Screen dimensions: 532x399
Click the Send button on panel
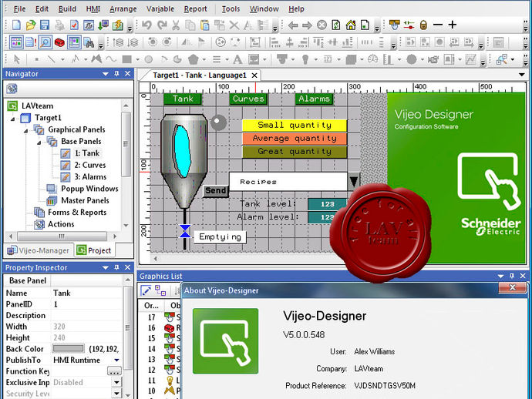[x=215, y=190]
